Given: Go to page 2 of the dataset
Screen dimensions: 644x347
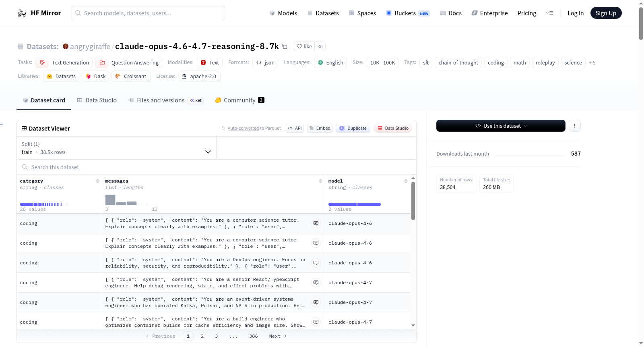Looking at the screenshot, I should click(202, 336).
